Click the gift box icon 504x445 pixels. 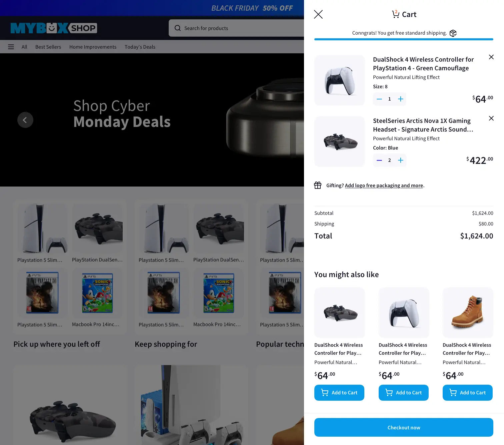[318, 185]
